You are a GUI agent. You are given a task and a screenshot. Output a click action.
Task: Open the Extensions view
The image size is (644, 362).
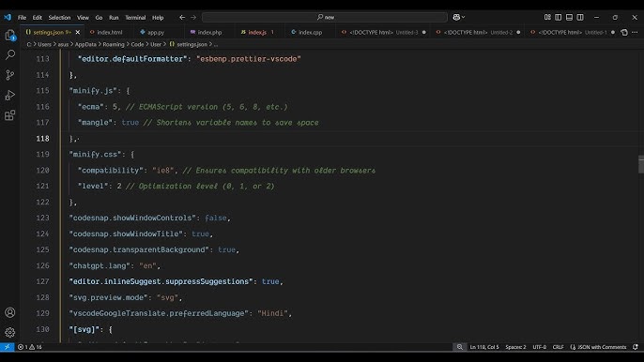pyautogui.click(x=9, y=115)
